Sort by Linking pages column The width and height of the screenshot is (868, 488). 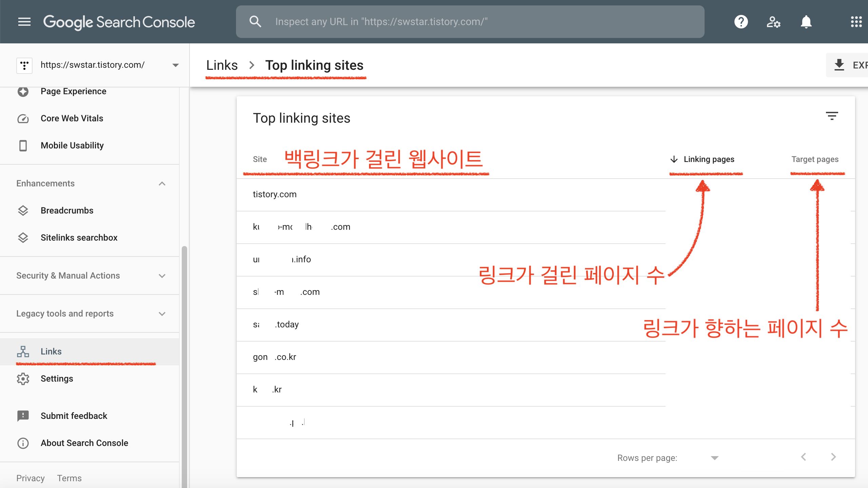coord(708,159)
